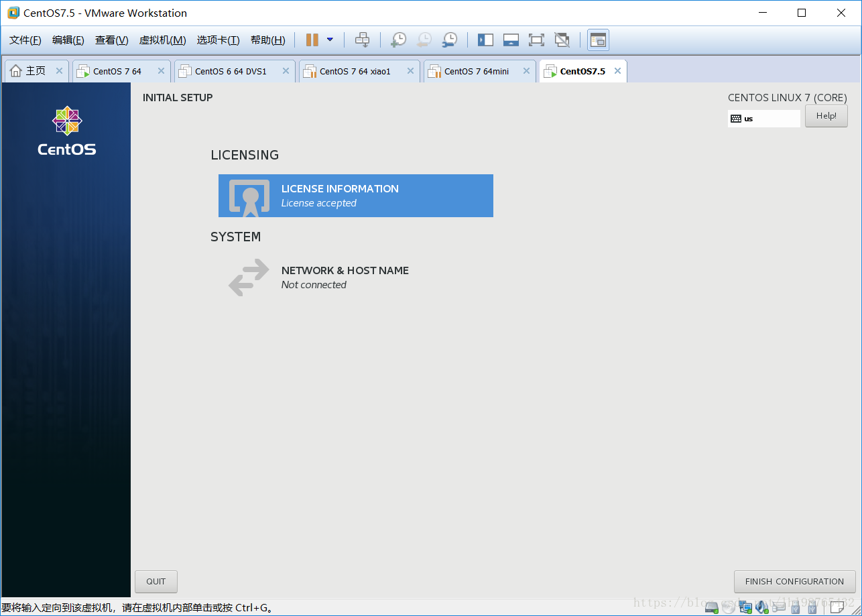This screenshot has width=862, height=616.
Task: Close the 主页 tab
Action: (x=59, y=71)
